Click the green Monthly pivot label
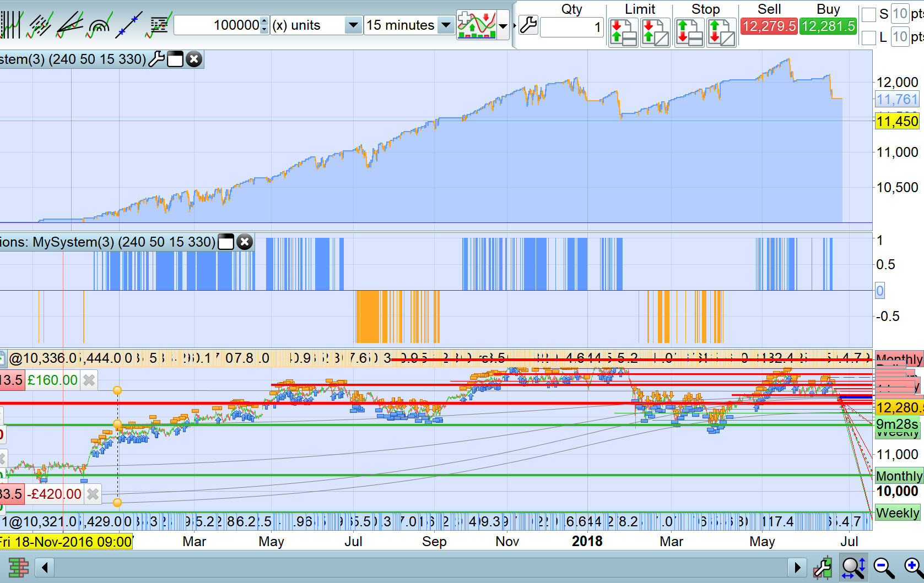 click(899, 476)
